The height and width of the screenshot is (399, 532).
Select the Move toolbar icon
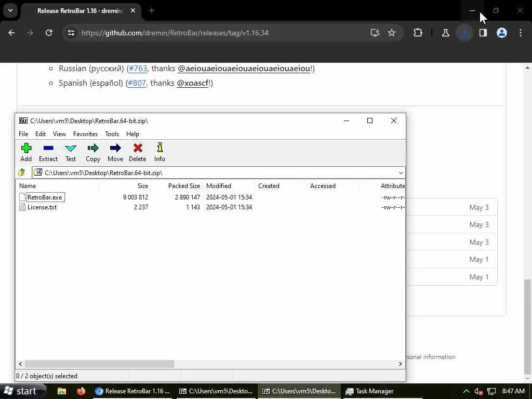tap(115, 152)
